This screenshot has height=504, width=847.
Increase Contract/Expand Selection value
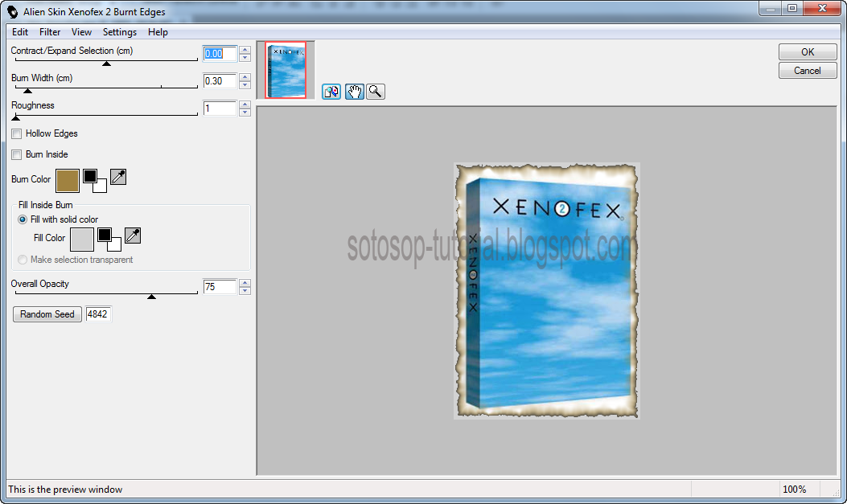[x=245, y=50]
